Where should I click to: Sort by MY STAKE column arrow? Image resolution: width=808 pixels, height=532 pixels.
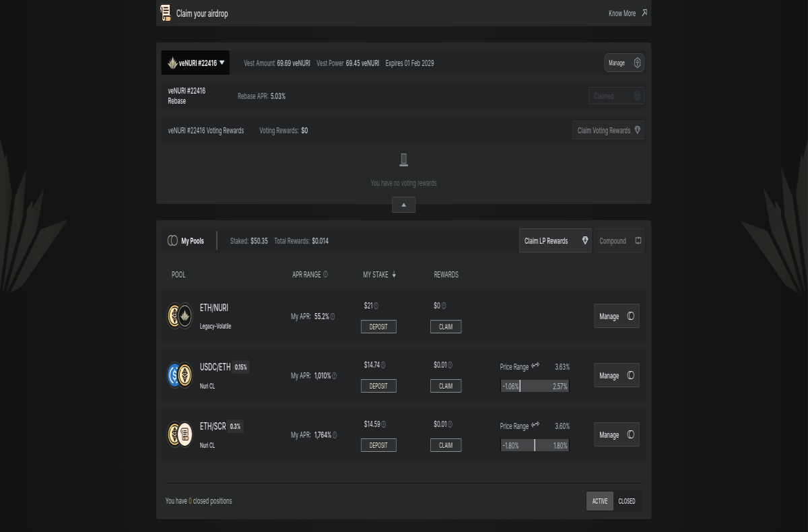tap(394, 274)
